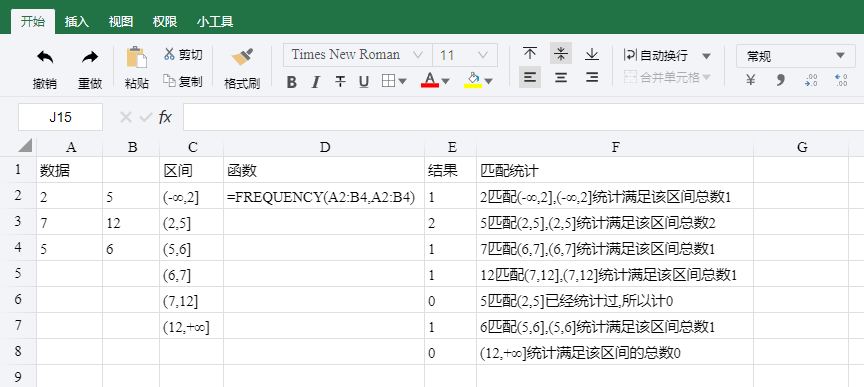Viewport: 864px width, 387px height.
Task: Align text right
Action: (x=592, y=78)
